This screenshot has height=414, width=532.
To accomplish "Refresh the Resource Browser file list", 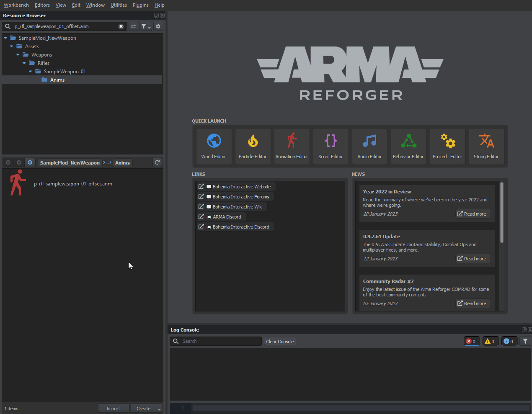I will 158,162.
